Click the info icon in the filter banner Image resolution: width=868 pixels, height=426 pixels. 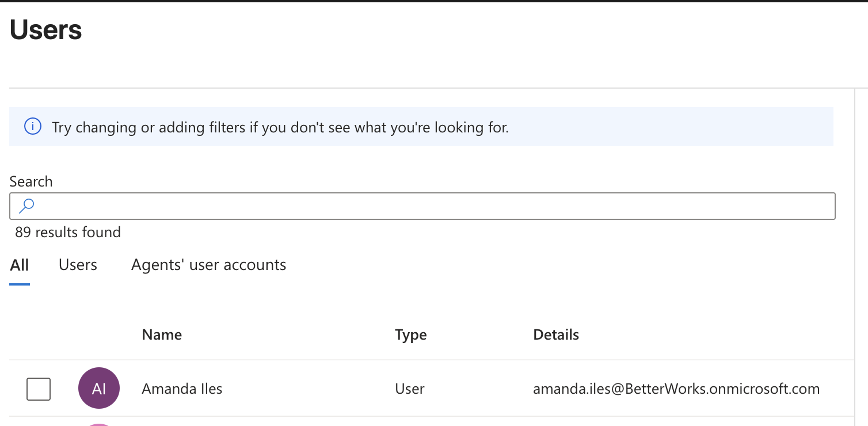coord(33,127)
